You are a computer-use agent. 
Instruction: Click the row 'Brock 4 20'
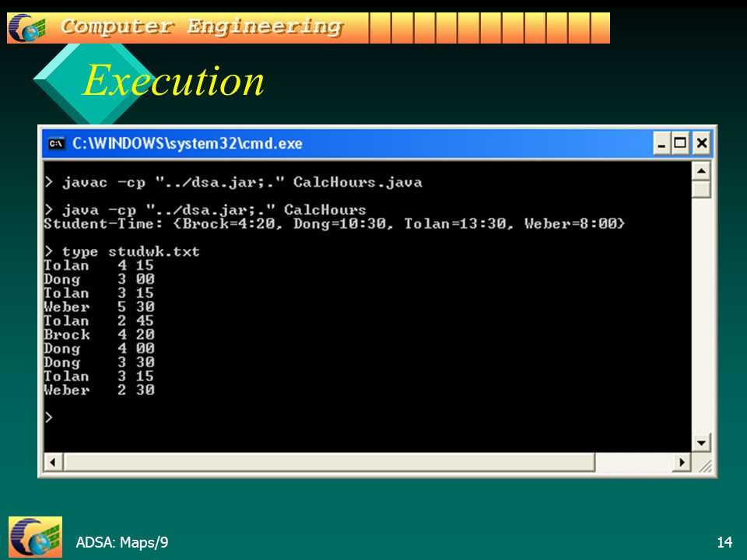[x=99, y=334]
